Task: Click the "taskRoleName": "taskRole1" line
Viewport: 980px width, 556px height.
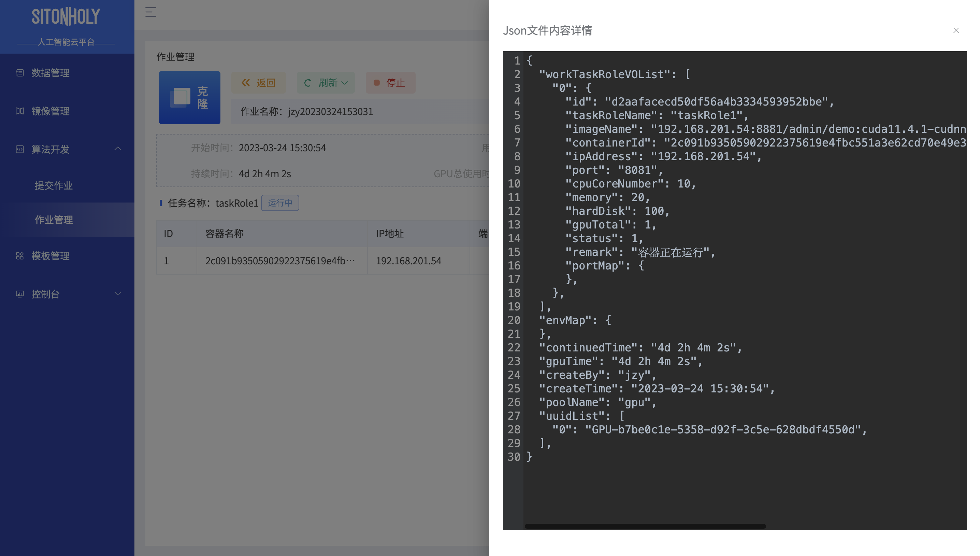Action: click(657, 115)
